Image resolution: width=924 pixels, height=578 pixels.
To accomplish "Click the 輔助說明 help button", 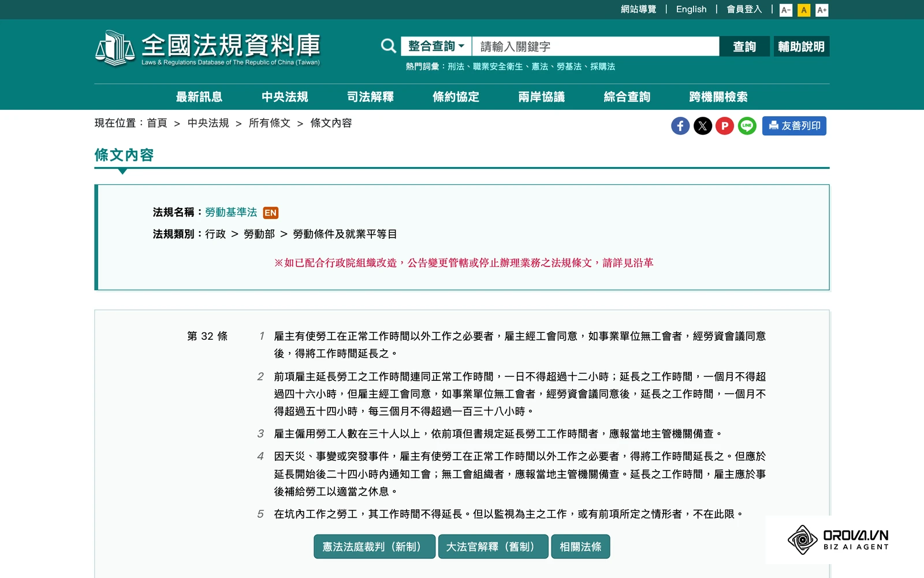I will coord(801,46).
